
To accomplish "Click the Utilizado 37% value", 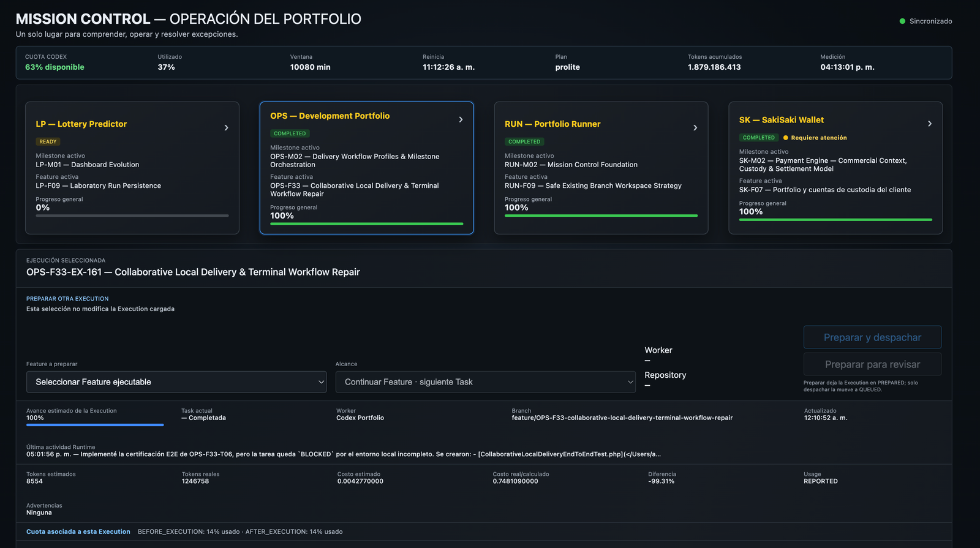I will [x=166, y=67].
